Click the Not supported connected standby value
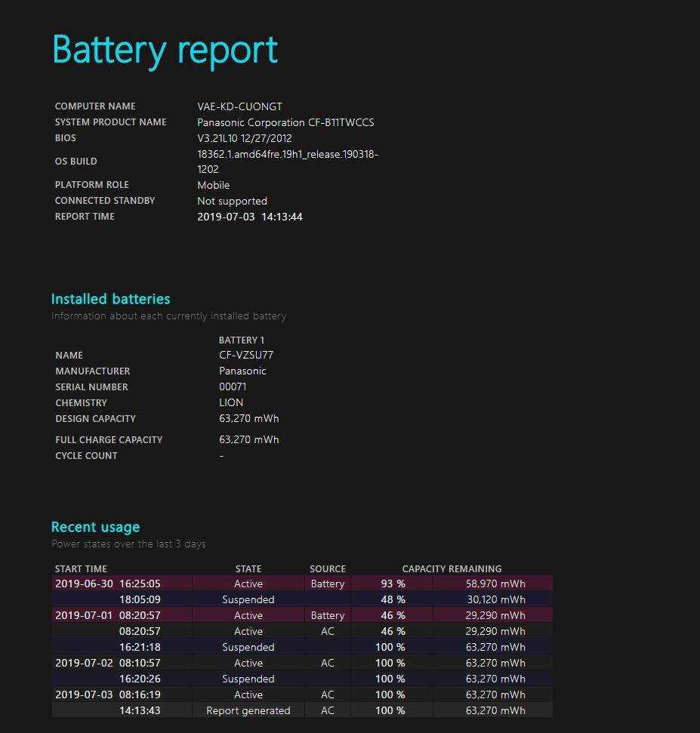Image resolution: width=700 pixels, height=733 pixels. 232,201
